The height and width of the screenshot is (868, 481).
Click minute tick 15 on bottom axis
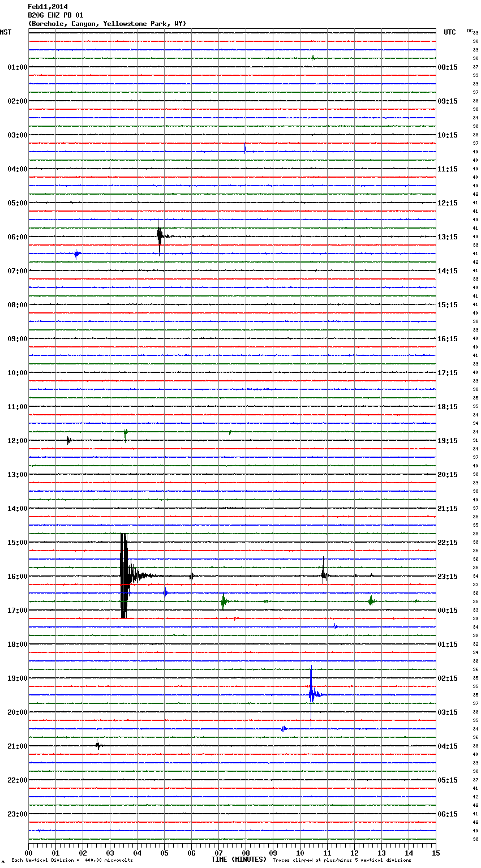[x=436, y=852]
